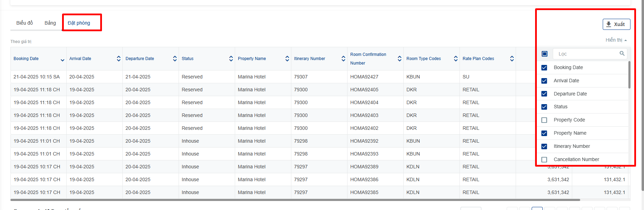Toggle the select-all columns checkbox
644x210 pixels.
click(544, 54)
